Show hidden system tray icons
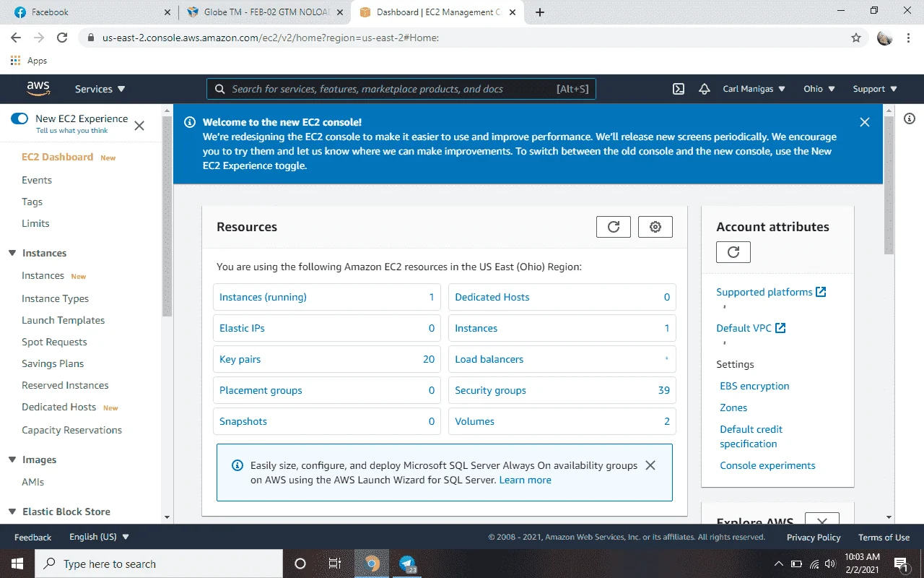Image resolution: width=924 pixels, height=578 pixels. (x=778, y=564)
